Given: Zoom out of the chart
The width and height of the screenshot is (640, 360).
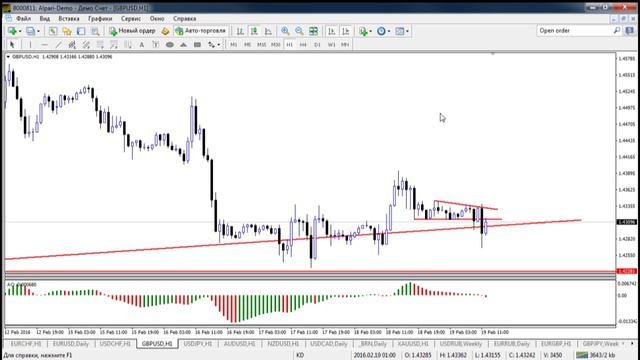Looking at the screenshot, I should pyautogui.click(x=299, y=31).
